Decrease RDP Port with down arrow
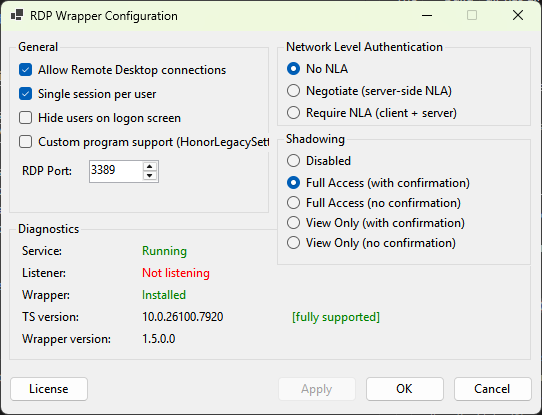The image size is (542, 415). (149, 176)
